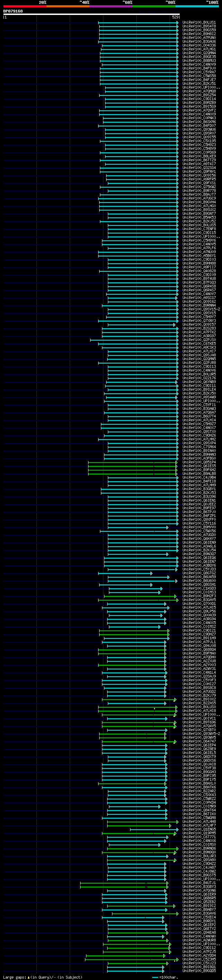Select label UniRef100_B3GBY1
This screenshot has width=222, height=980.
(199, 489)
